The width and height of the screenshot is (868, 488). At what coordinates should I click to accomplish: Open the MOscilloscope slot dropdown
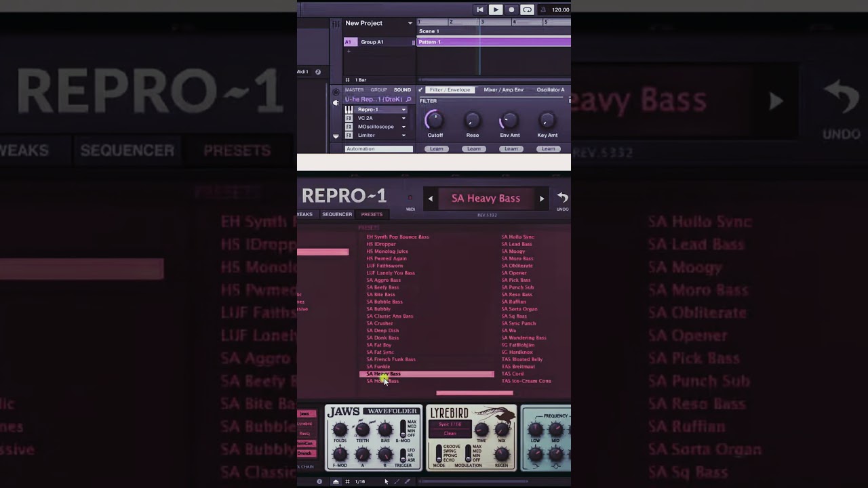(x=403, y=127)
